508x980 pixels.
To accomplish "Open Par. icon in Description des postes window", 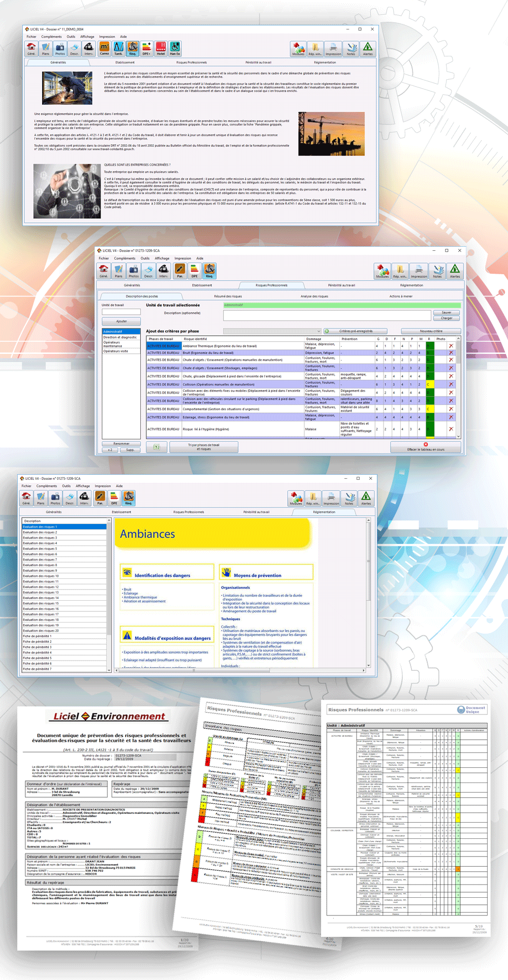I will click(180, 271).
